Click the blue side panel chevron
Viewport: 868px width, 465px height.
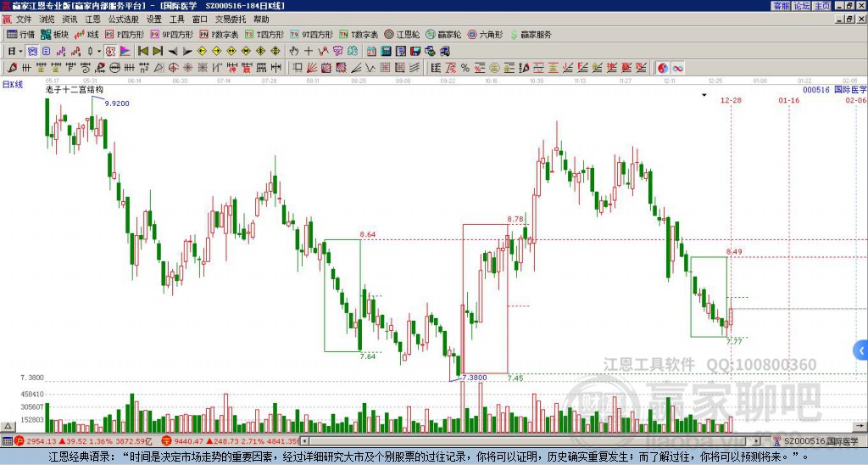861,350
